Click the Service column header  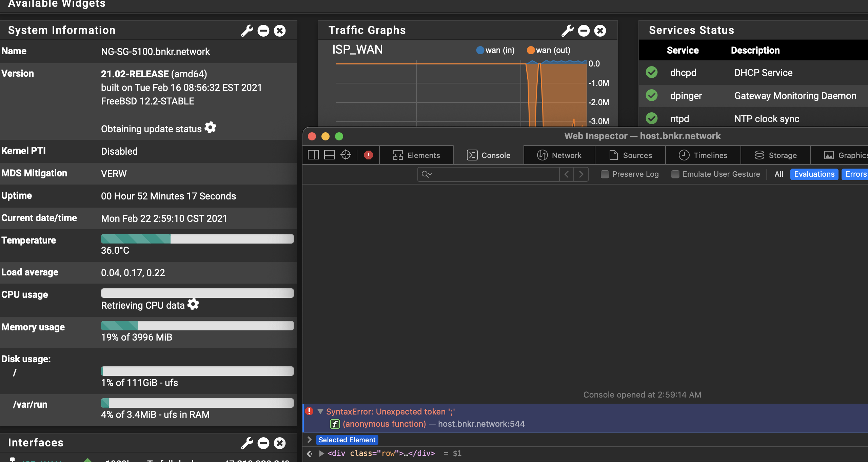tap(683, 50)
